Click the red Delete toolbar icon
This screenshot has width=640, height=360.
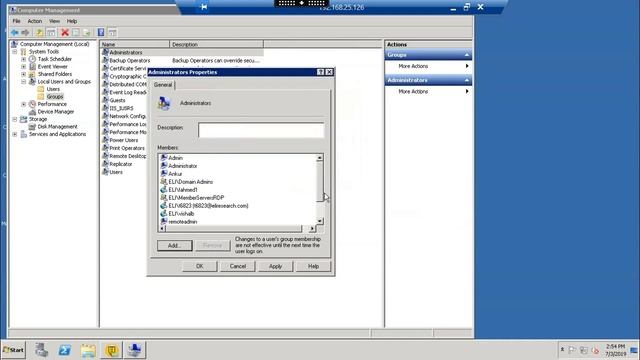(64, 32)
